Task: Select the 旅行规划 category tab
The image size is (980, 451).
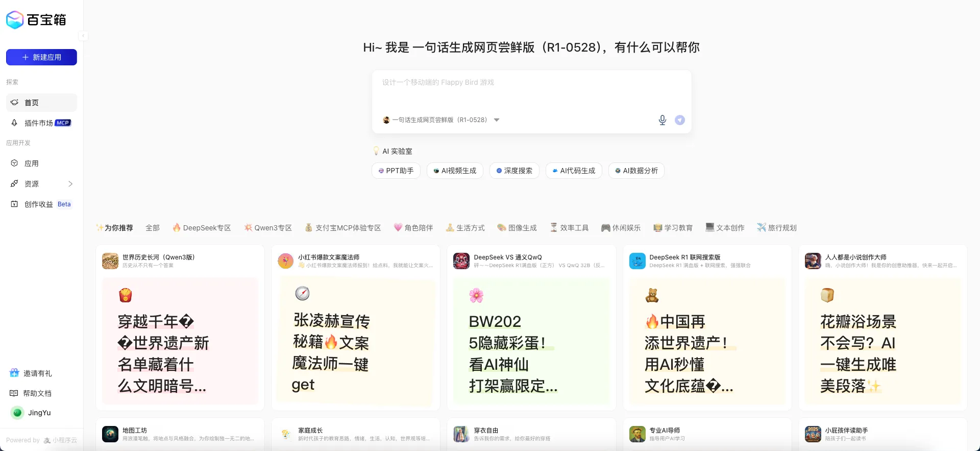Action: click(x=777, y=228)
